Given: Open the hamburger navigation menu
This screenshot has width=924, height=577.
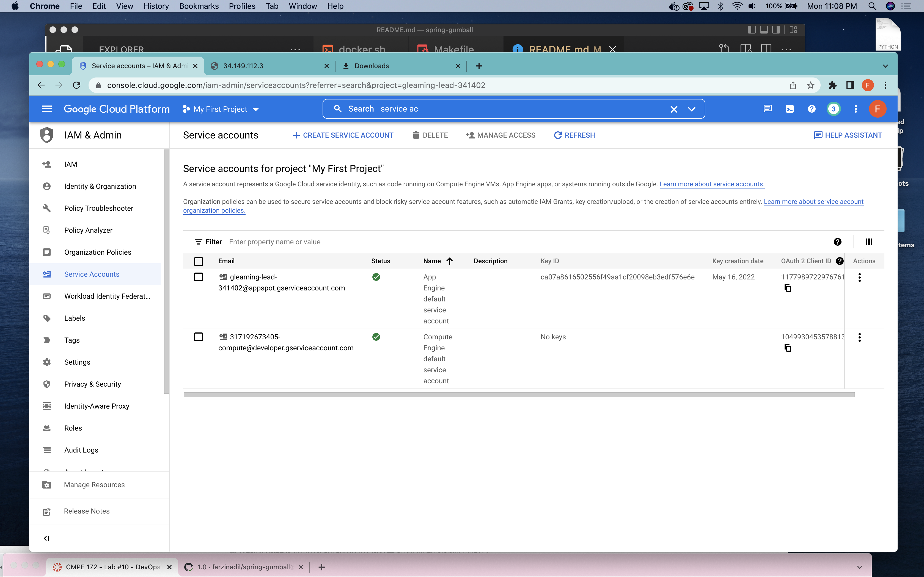Looking at the screenshot, I should pyautogui.click(x=46, y=109).
